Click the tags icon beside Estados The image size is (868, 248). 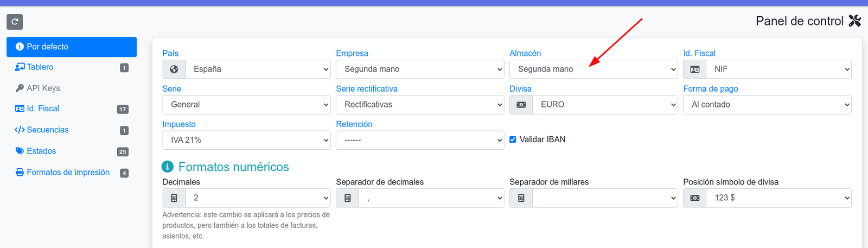(x=20, y=151)
